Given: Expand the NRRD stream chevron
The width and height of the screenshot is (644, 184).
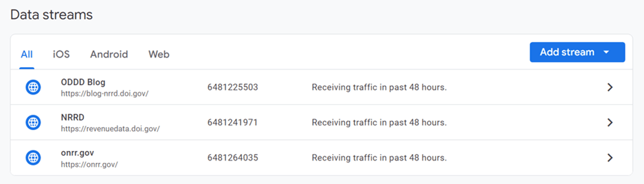Looking at the screenshot, I should tap(610, 122).
